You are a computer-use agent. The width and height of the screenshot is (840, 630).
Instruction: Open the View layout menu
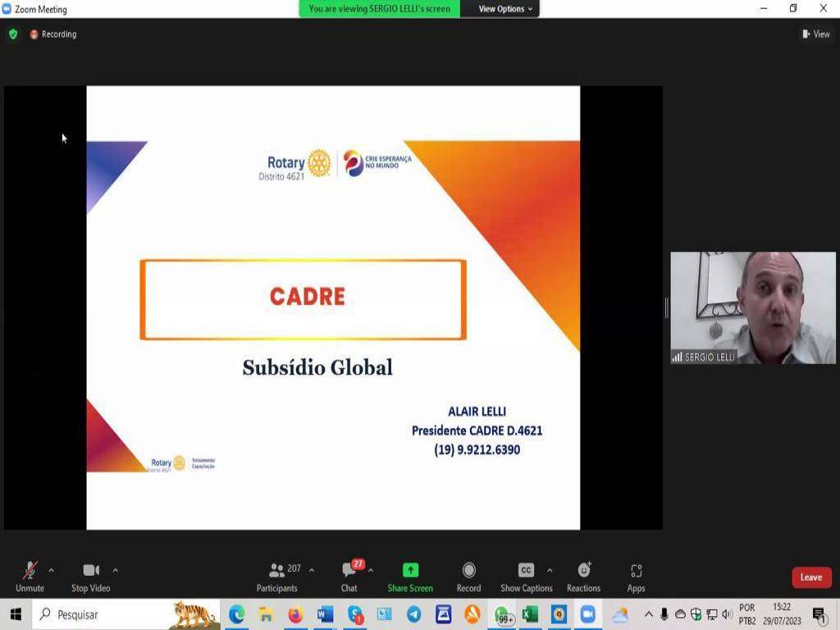coord(815,34)
